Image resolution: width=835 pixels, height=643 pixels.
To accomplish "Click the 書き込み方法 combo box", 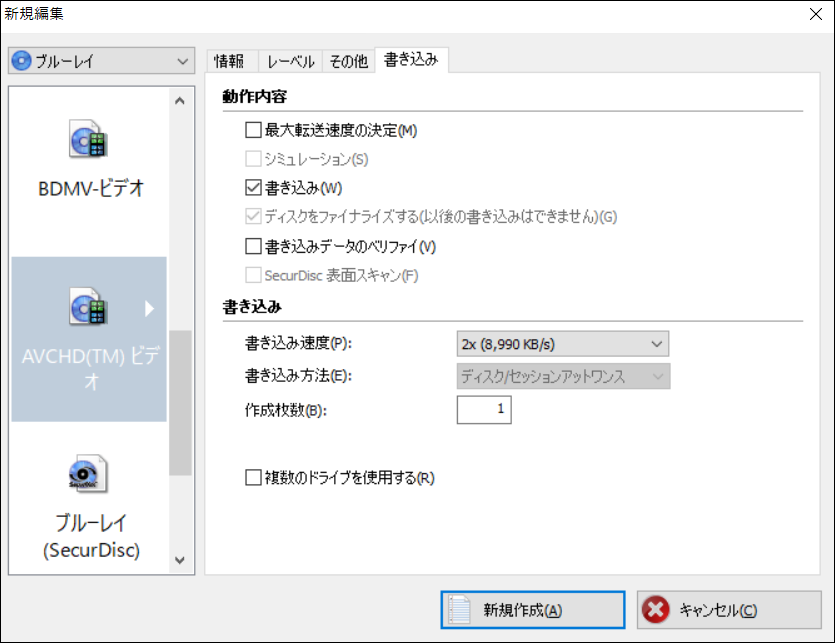I will (560, 376).
